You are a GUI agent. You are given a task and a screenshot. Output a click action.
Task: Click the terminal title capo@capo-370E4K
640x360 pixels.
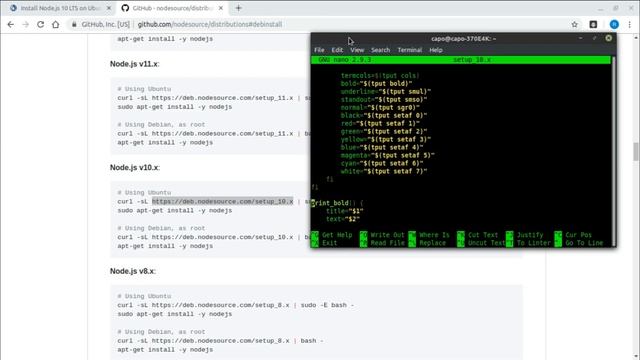464,38
